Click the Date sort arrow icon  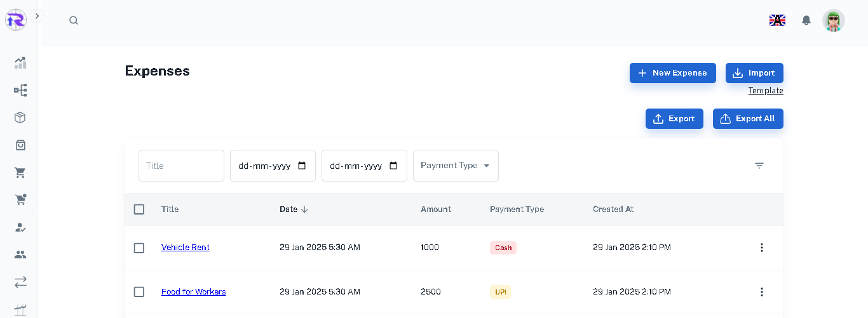304,209
